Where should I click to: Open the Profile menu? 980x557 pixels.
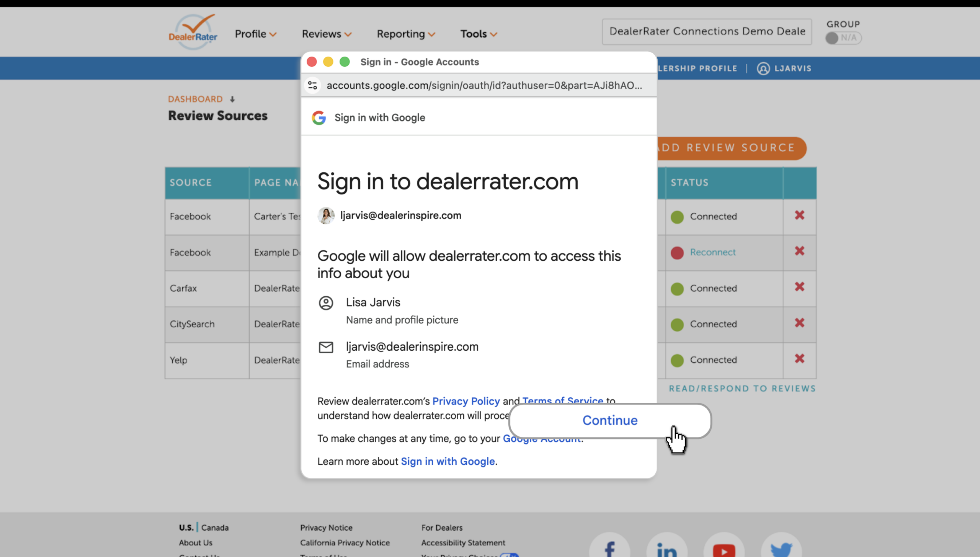pos(255,34)
